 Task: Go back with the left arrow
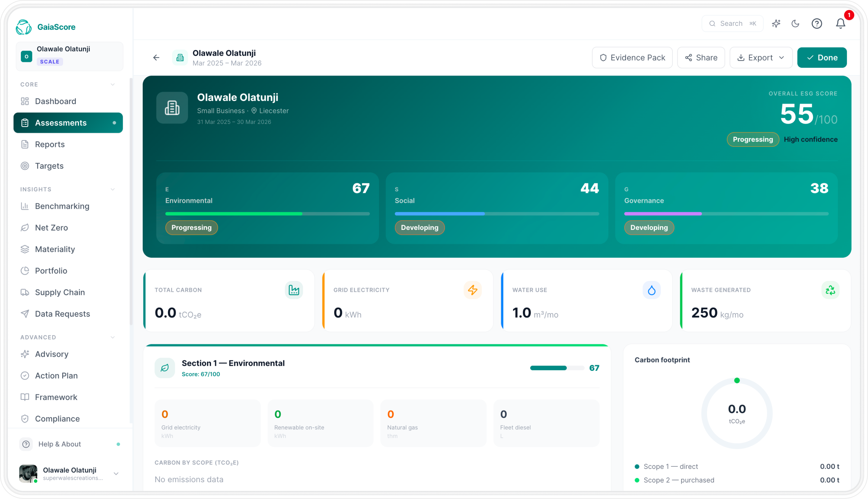(156, 58)
